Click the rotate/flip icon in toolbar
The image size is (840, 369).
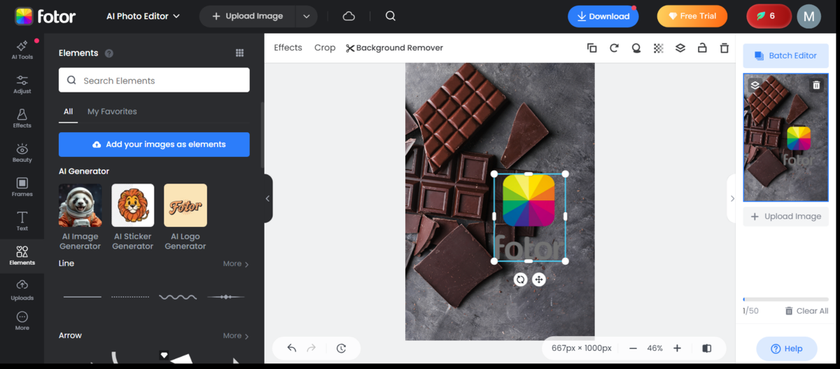pos(614,48)
